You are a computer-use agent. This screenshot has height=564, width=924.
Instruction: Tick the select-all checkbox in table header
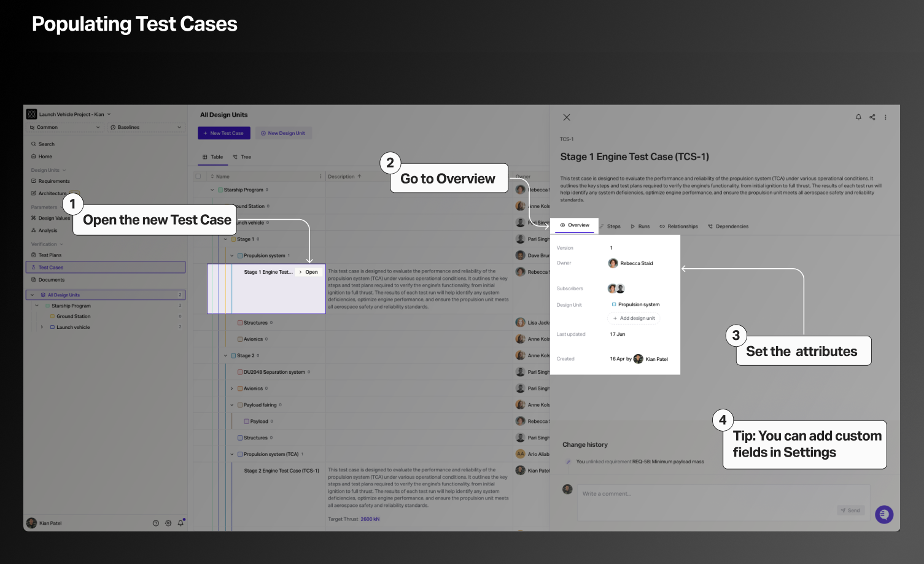198,176
